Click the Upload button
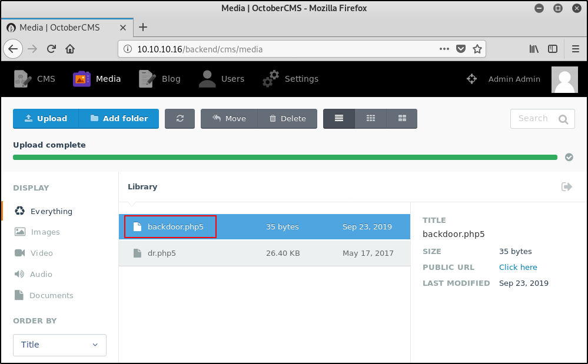 [46, 118]
